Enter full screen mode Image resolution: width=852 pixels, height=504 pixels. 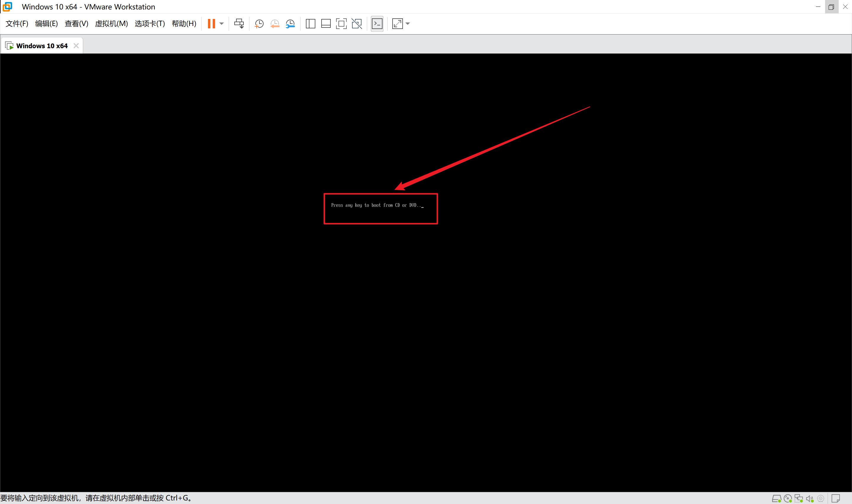click(x=341, y=23)
